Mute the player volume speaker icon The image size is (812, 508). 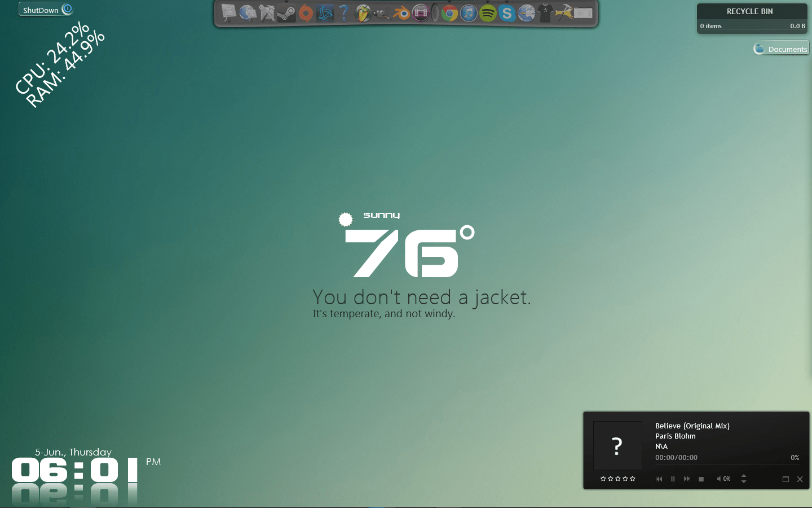(x=718, y=479)
